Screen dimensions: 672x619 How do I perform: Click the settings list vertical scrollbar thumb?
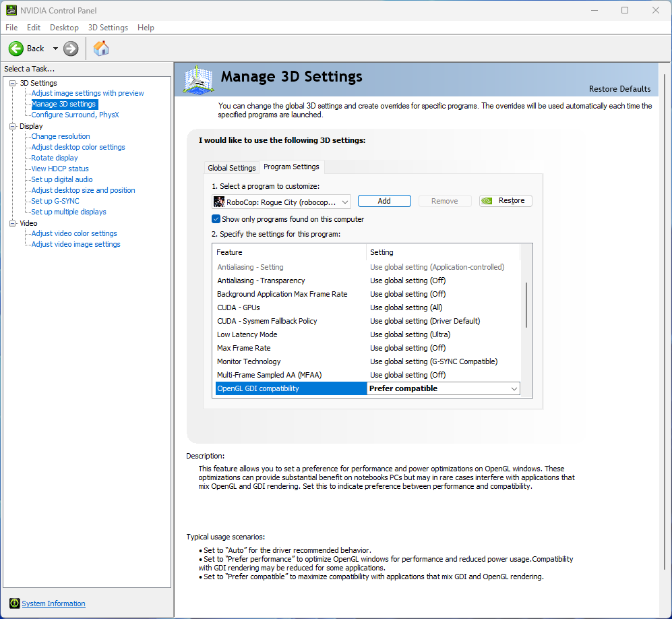[526, 305]
